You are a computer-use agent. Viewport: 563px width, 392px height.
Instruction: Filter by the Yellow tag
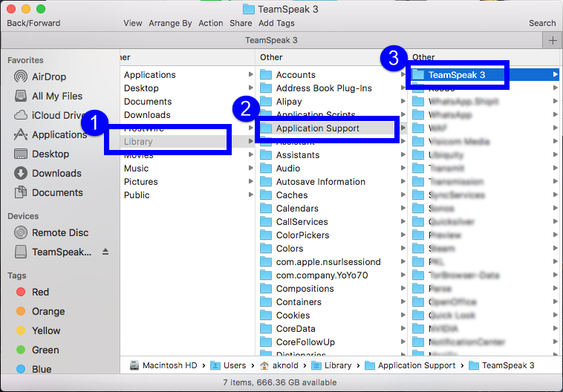coord(38,330)
